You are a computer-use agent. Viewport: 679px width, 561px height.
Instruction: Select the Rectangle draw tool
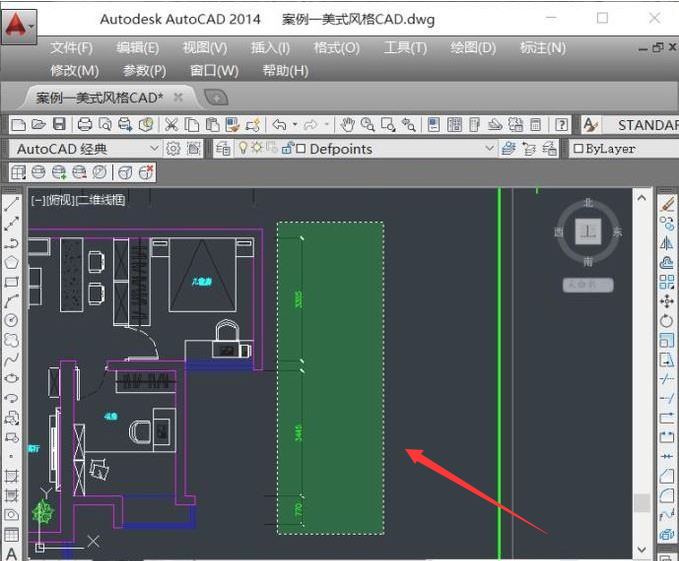pyautogui.click(x=12, y=281)
